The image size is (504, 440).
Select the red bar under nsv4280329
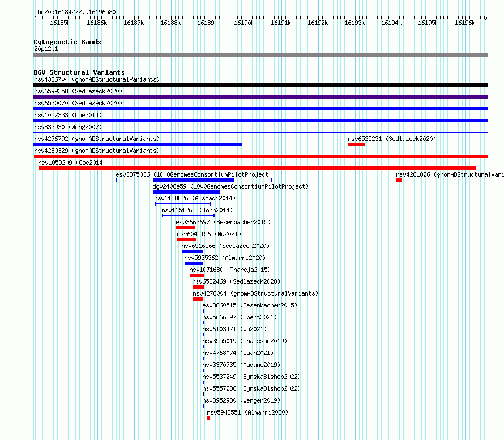coord(260,156)
